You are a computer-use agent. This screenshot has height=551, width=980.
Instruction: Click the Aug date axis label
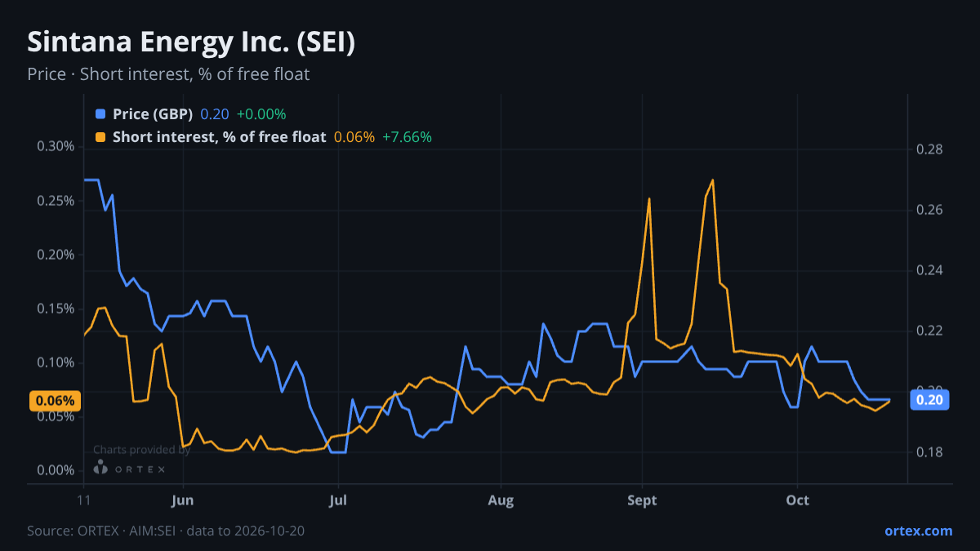[501, 500]
